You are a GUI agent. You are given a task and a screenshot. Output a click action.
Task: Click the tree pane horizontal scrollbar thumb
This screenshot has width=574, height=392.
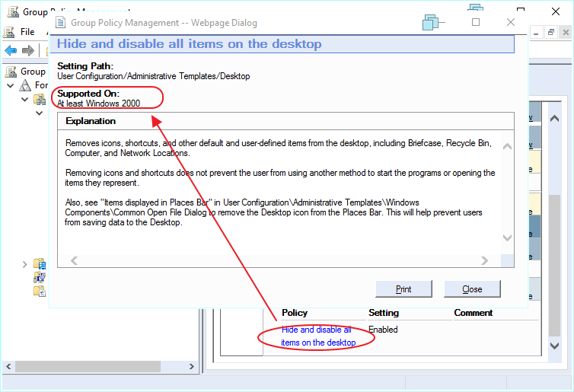pos(88,366)
